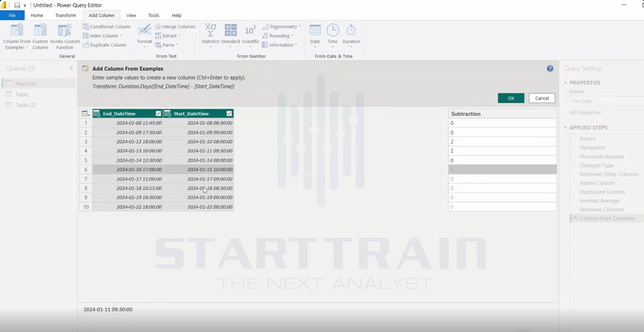This screenshot has height=332, width=644.
Task: Open the Scientific number tool
Action: pyautogui.click(x=250, y=36)
